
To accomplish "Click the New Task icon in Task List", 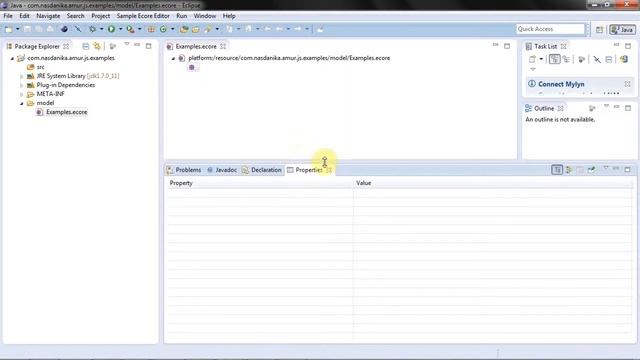I will 532,59.
